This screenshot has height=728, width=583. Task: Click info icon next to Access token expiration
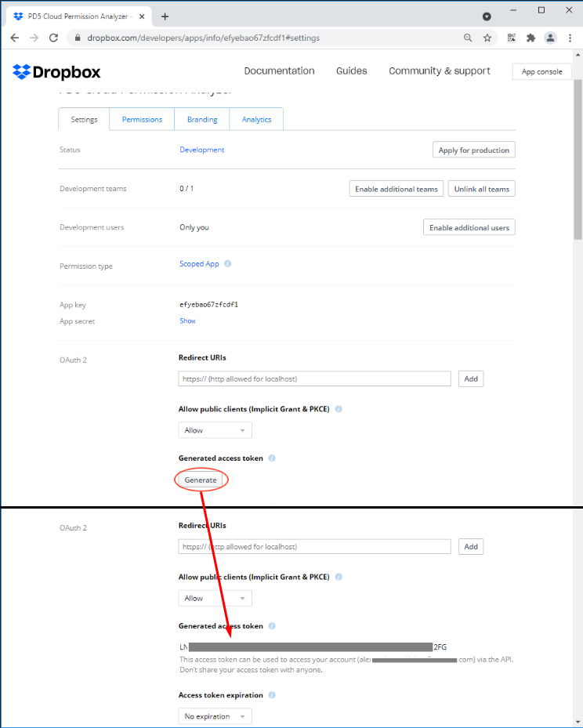[272, 695]
